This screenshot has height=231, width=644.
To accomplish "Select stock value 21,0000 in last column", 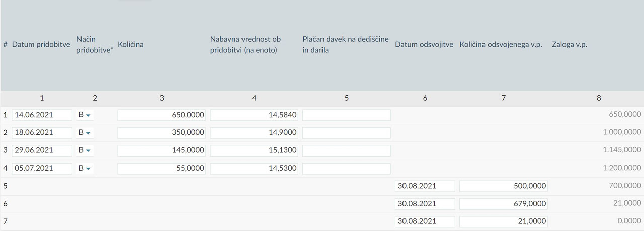I will coord(627,204).
